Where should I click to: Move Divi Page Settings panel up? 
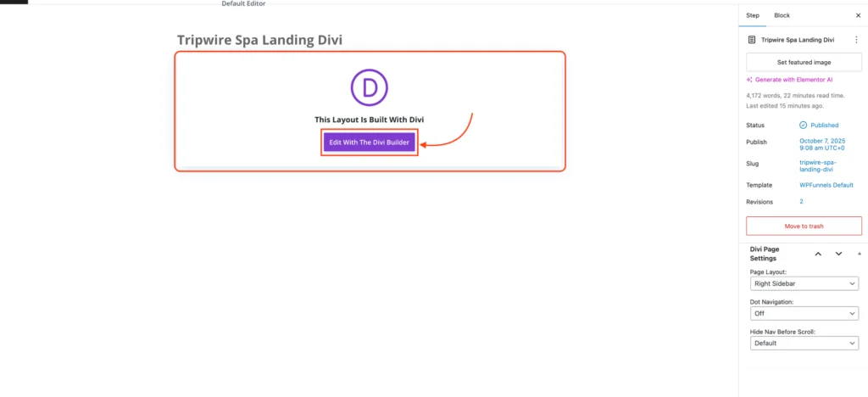click(x=818, y=254)
